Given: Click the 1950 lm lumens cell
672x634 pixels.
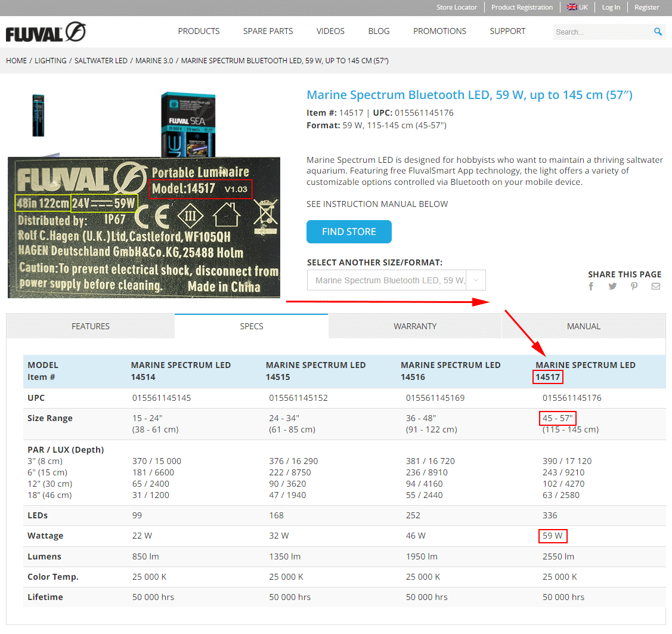Looking at the screenshot, I should point(422,557).
